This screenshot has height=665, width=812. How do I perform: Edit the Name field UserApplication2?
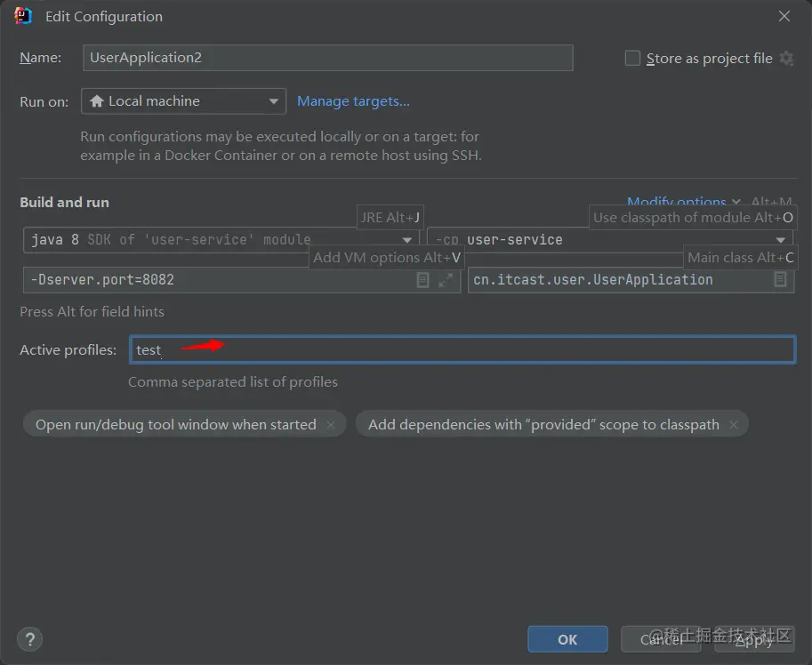328,58
